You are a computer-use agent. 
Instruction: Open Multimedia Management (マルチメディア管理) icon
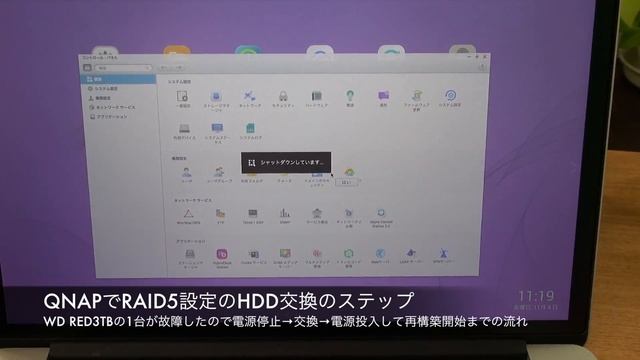point(317,254)
